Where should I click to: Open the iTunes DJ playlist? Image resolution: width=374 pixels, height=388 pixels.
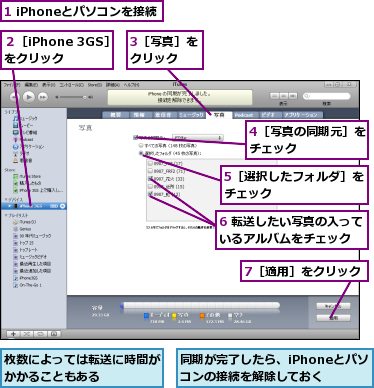click(25, 222)
